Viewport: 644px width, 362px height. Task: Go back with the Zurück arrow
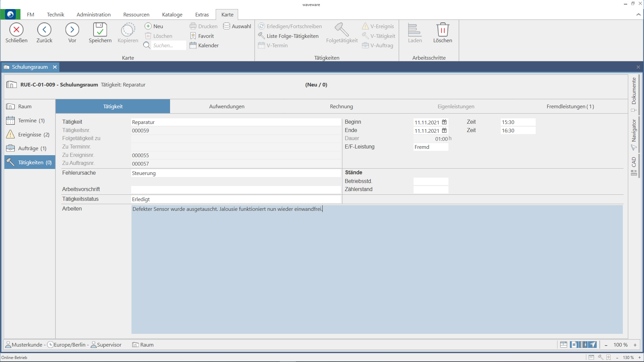[44, 30]
